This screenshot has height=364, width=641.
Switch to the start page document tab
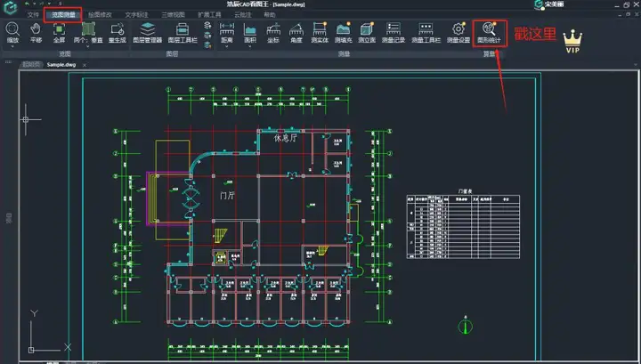(31, 65)
